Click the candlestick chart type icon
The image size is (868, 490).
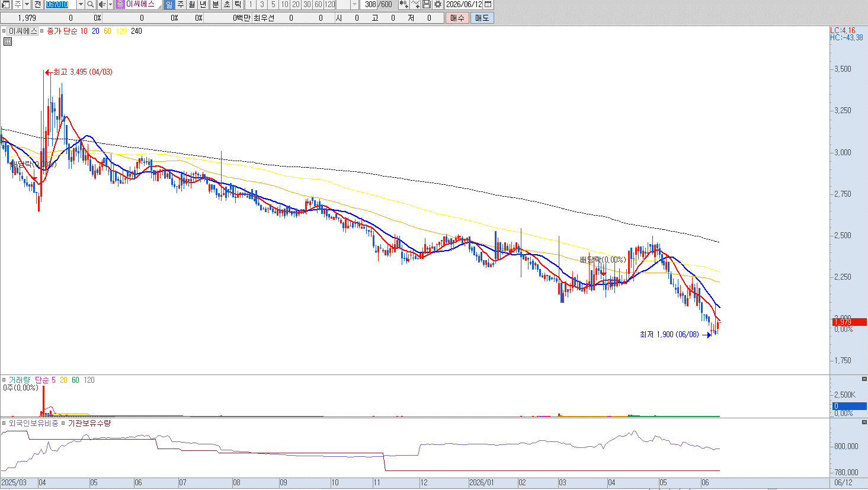404,4
